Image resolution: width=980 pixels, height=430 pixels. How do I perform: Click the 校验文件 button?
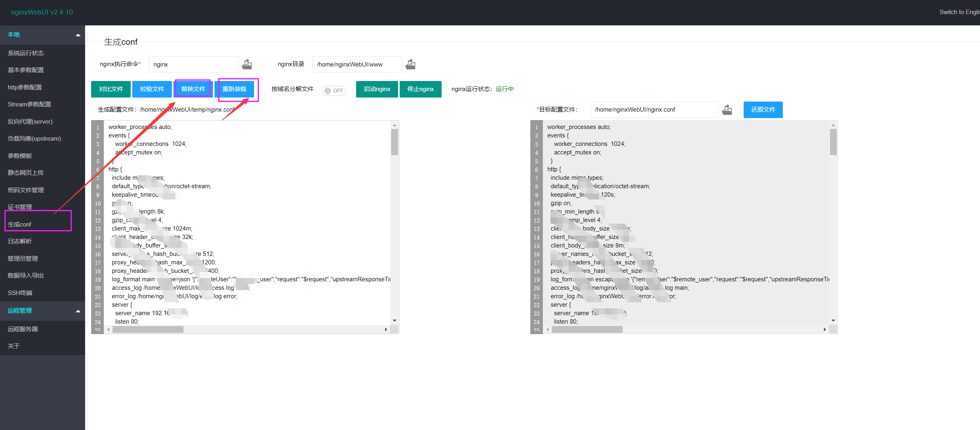pos(152,89)
